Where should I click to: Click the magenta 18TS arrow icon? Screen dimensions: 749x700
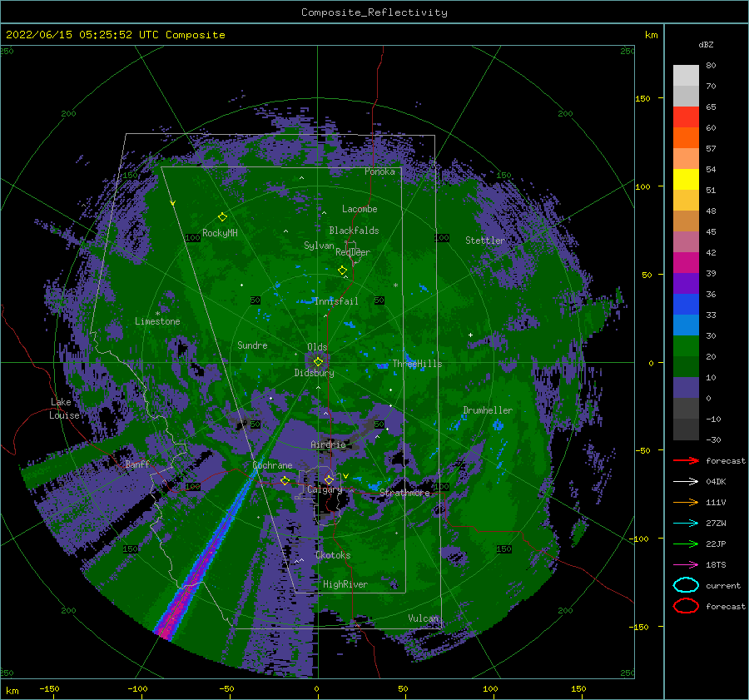[x=686, y=565]
